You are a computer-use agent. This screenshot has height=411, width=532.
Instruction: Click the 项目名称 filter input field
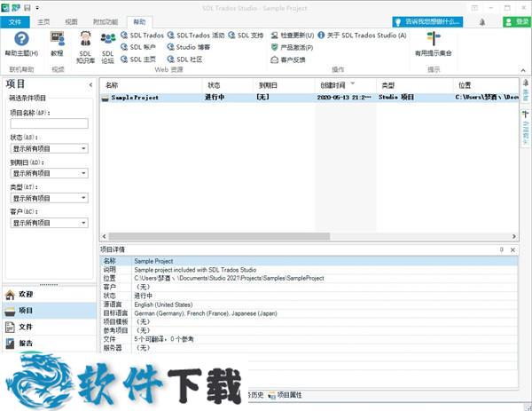coord(49,123)
